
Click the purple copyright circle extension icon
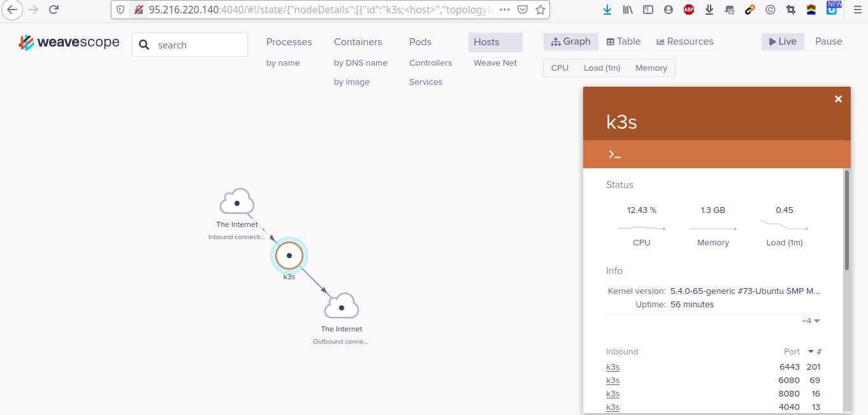click(770, 10)
